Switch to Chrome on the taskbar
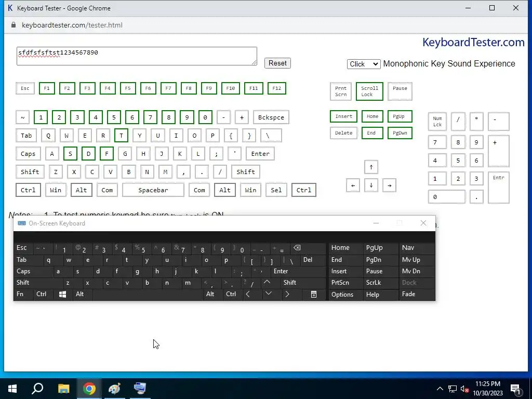The image size is (532, 399). click(89, 389)
